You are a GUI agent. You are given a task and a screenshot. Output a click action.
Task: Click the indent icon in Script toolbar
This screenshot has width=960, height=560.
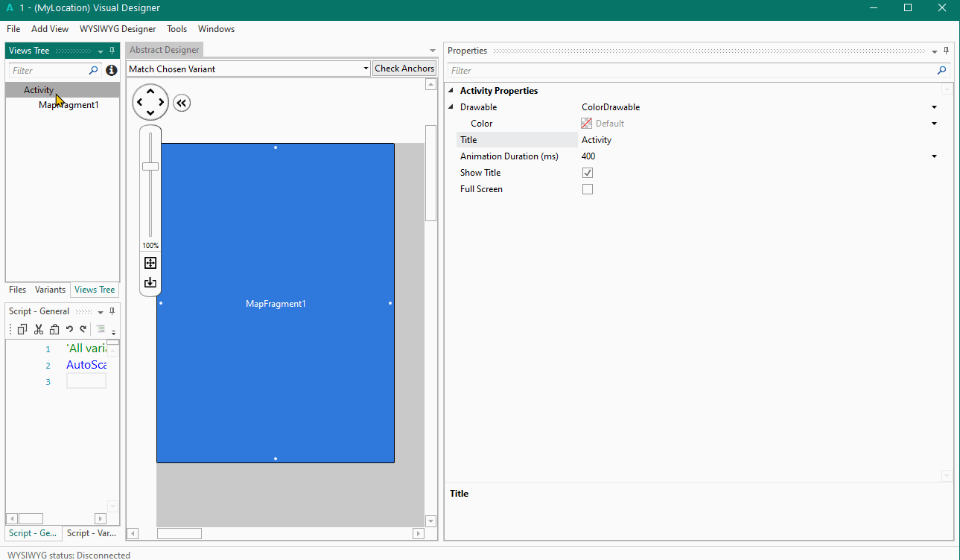(x=101, y=329)
